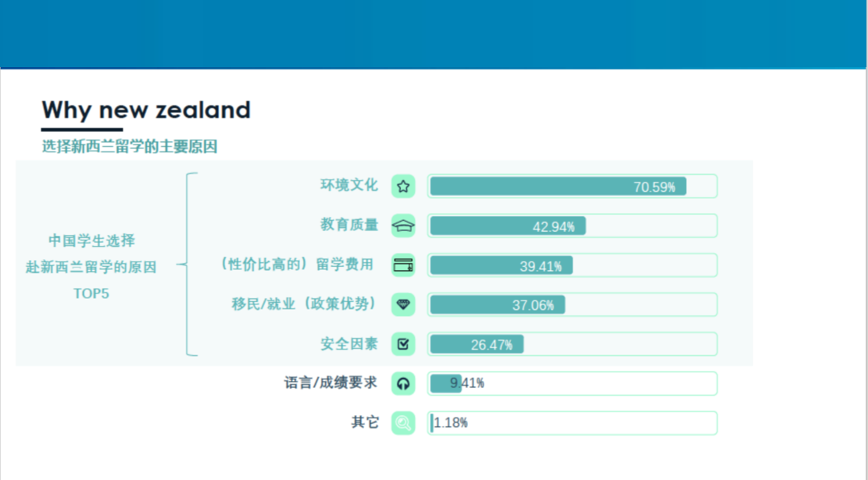This screenshot has height=480, width=868.
Task: Click the diamond icon beside 移民/就业
Action: coord(403,304)
